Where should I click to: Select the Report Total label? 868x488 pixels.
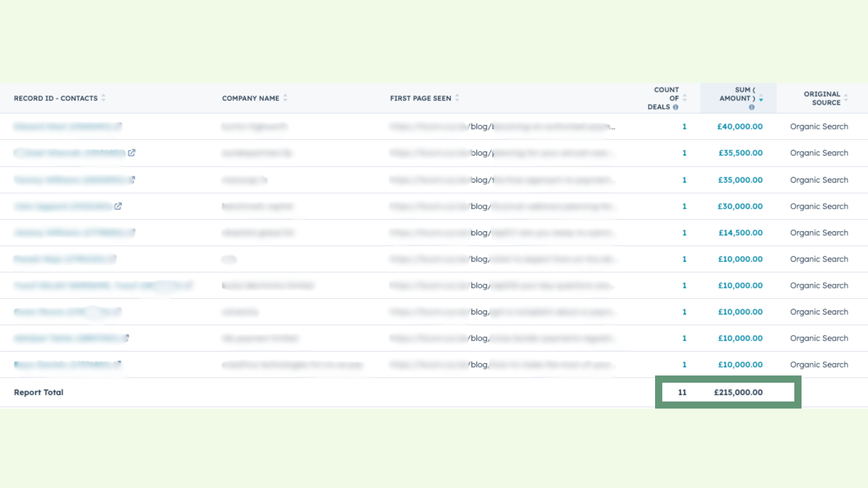click(38, 392)
